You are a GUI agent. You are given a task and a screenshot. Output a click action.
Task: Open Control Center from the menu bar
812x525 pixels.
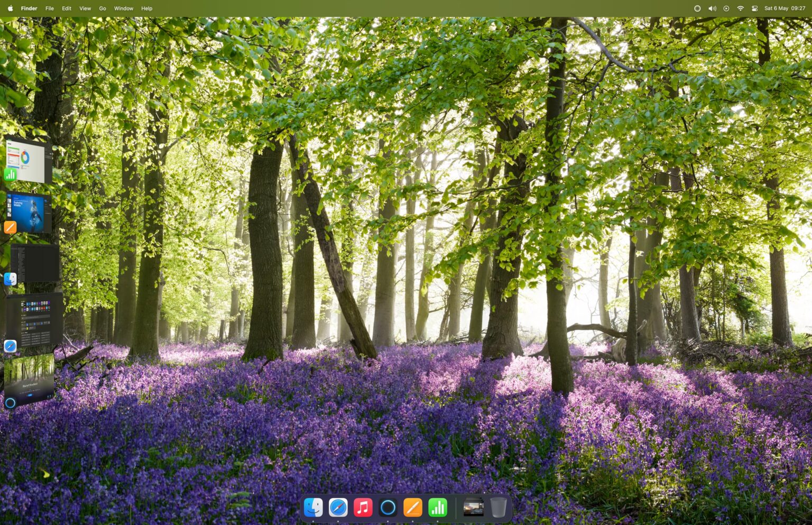(x=754, y=8)
